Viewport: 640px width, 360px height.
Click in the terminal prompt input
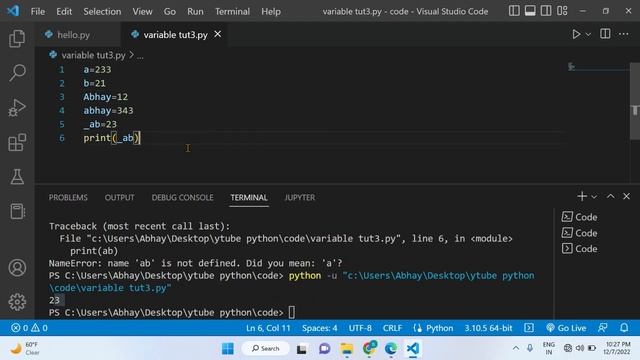(x=291, y=313)
